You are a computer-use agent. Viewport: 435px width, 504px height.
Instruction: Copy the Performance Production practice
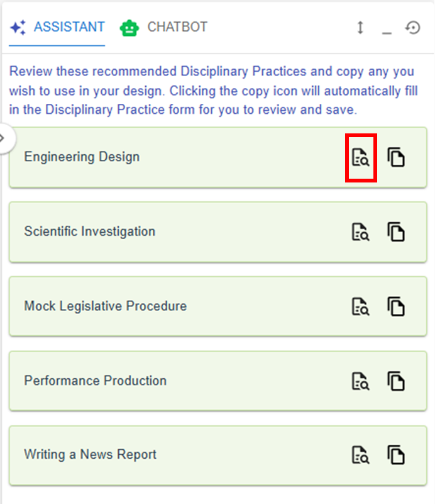coord(396,381)
